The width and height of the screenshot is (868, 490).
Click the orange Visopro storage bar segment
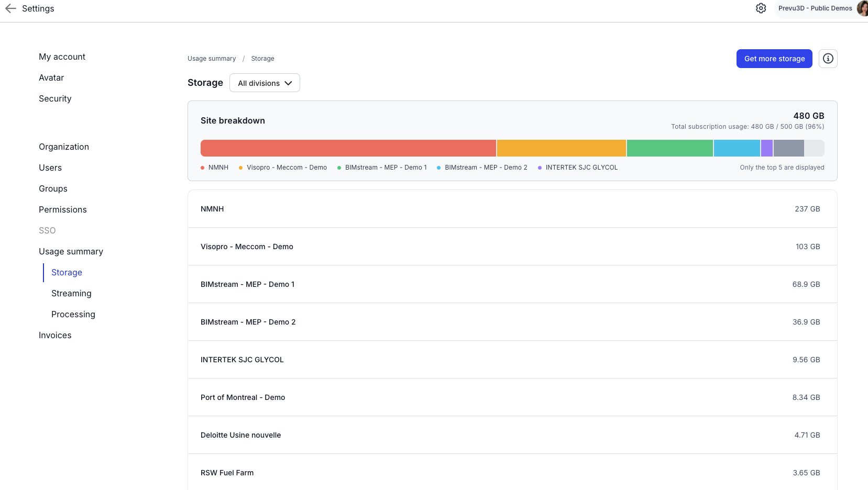[561, 148]
